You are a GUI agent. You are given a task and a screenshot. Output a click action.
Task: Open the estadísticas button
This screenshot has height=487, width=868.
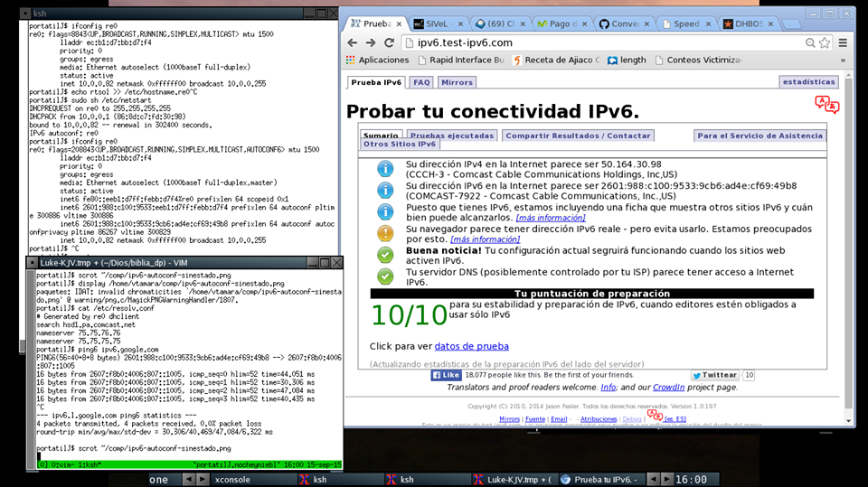click(x=808, y=82)
